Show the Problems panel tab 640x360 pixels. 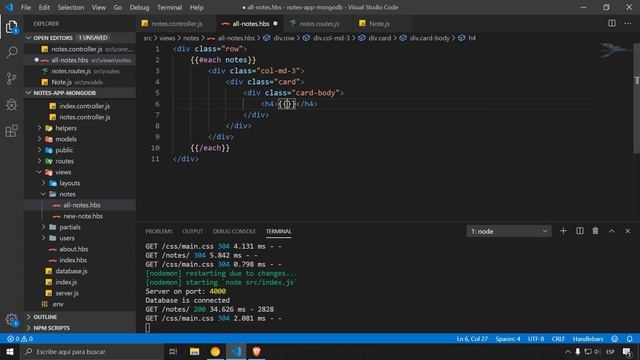[159, 231]
